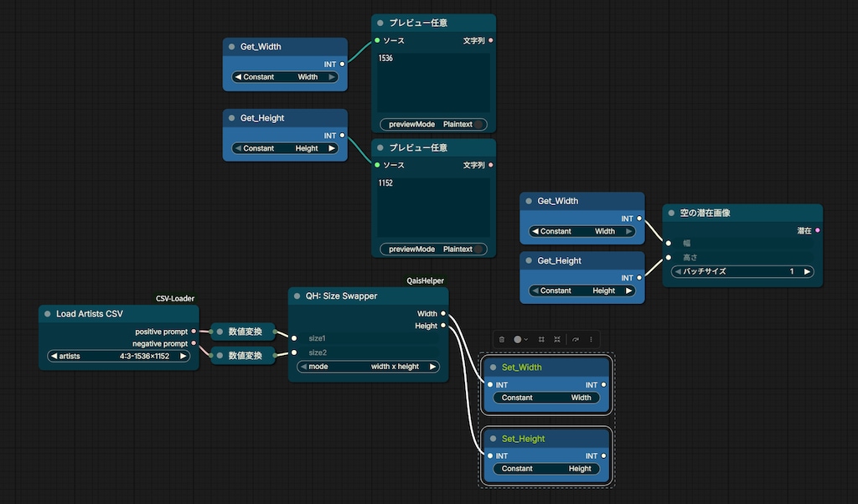Click the frame nodes icon in selection toolbar
Screen dimensions: 858x504
point(541,339)
